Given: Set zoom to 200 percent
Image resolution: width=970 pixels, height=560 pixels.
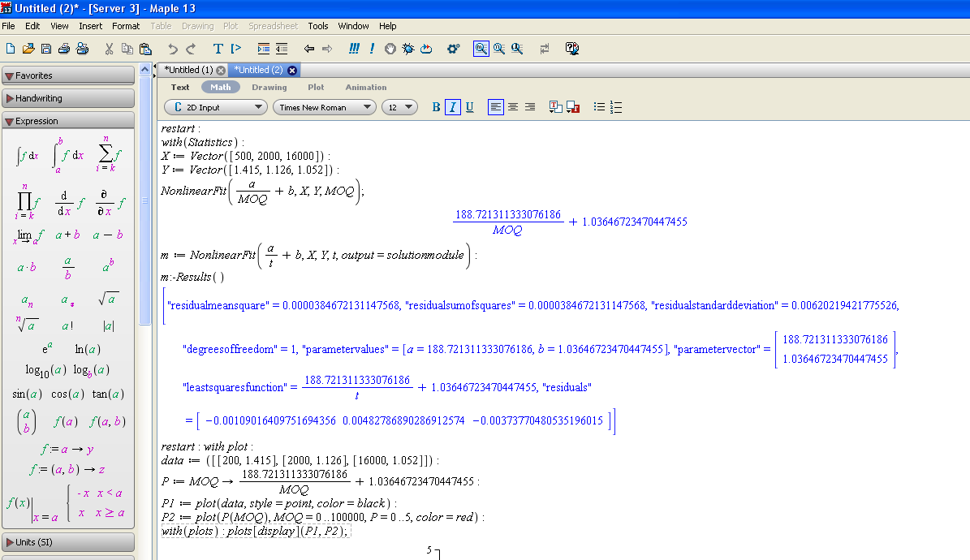Looking at the screenshot, I should pos(517,49).
